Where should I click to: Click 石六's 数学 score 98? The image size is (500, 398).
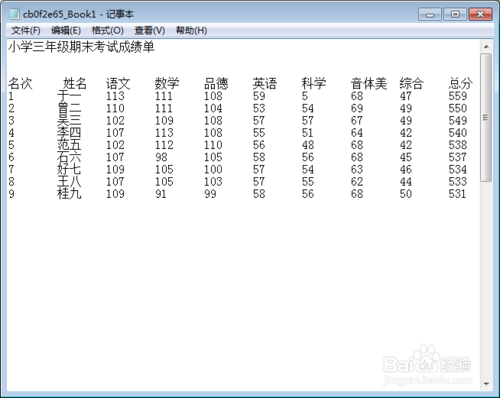(x=161, y=157)
